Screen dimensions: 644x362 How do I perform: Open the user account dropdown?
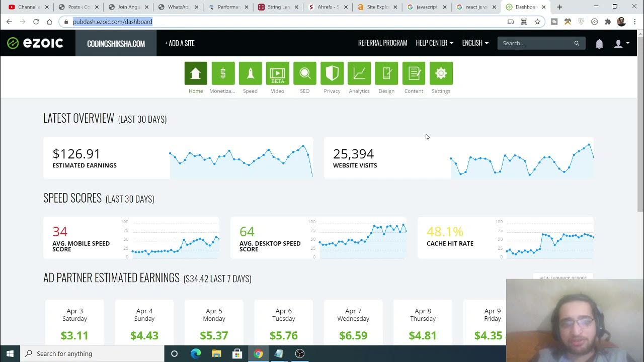[621, 44]
